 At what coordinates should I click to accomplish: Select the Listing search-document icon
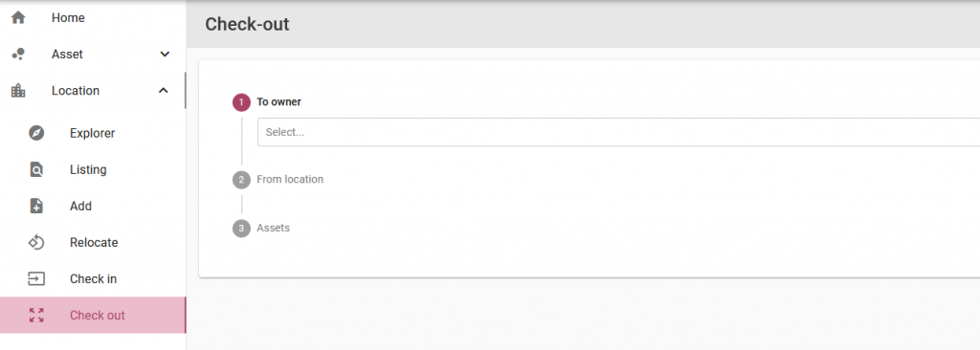click(x=36, y=169)
